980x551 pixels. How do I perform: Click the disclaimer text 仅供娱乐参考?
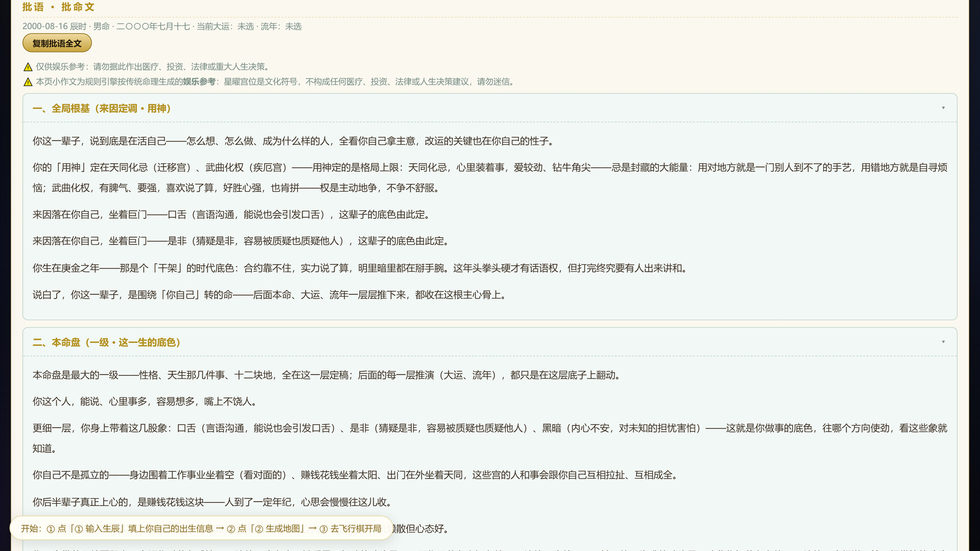[x=153, y=67]
